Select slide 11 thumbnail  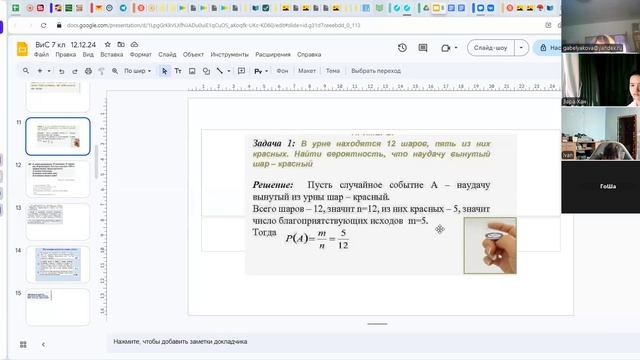pyautogui.click(x=58, y=136)
